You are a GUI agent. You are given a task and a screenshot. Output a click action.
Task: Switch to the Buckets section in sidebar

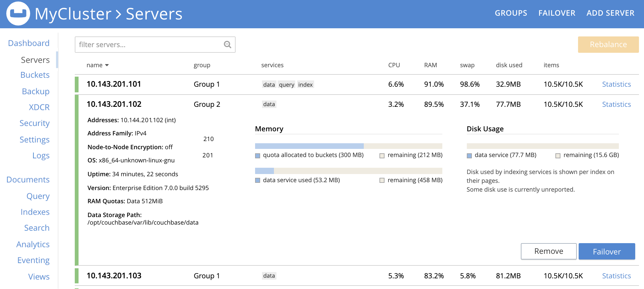35,75
